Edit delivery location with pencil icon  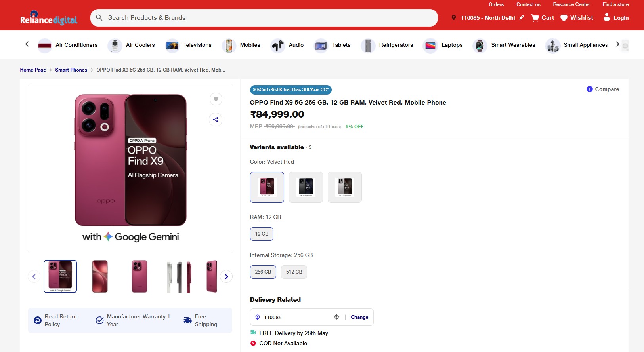[522, 17]
